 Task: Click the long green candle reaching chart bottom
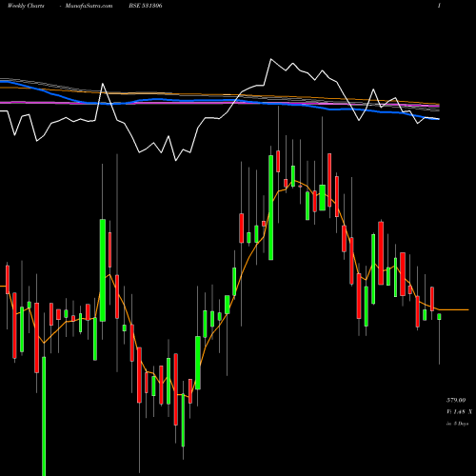coord(44,416)
